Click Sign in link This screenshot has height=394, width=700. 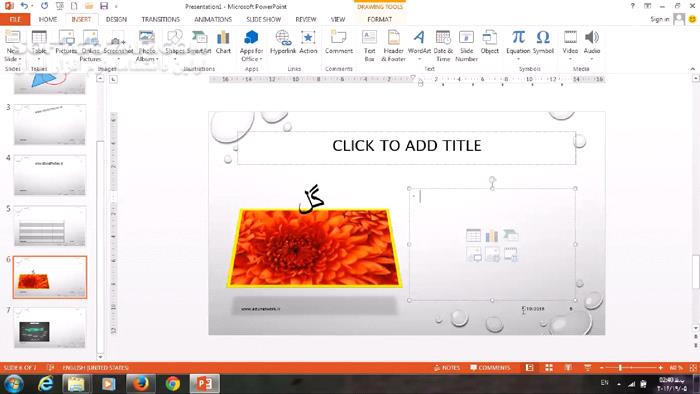click(x=659, y=19)
